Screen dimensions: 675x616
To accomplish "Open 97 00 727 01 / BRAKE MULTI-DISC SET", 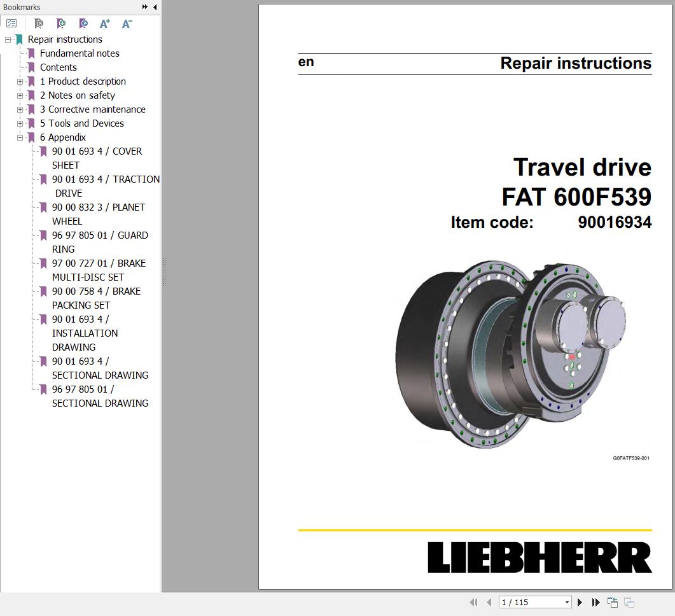I will pos(99,270).
